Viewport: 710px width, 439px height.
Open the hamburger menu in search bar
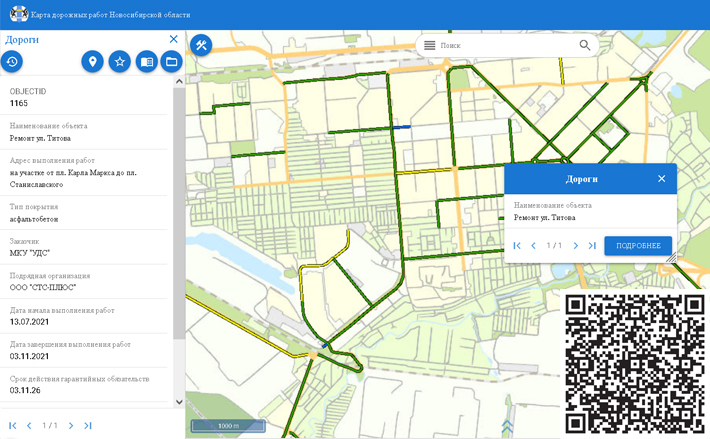click(x=429, y=45)
